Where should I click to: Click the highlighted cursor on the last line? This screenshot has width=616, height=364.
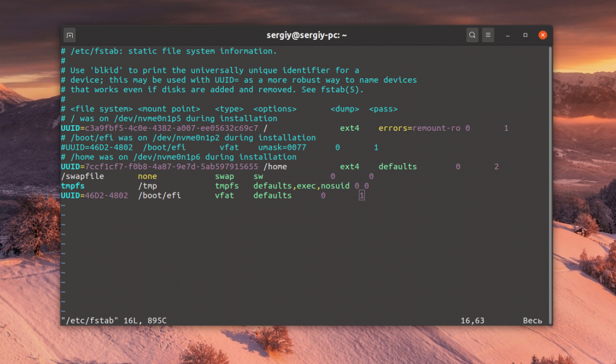tap(361, 196)
